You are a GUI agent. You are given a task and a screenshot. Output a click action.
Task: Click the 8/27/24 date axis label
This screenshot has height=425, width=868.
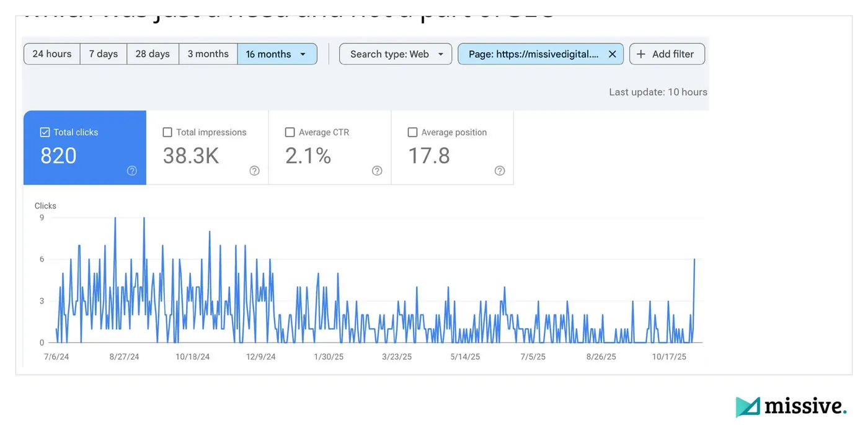point(124,357)
